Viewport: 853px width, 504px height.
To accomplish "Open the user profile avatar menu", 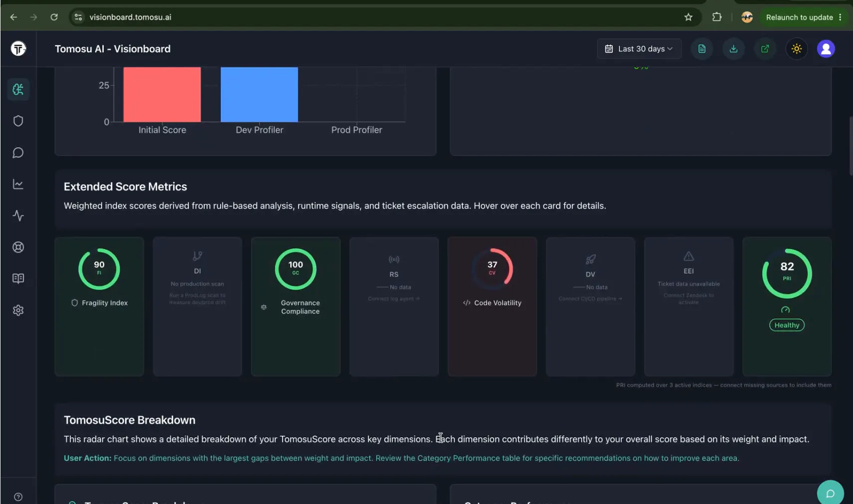I will click(826, 49).
